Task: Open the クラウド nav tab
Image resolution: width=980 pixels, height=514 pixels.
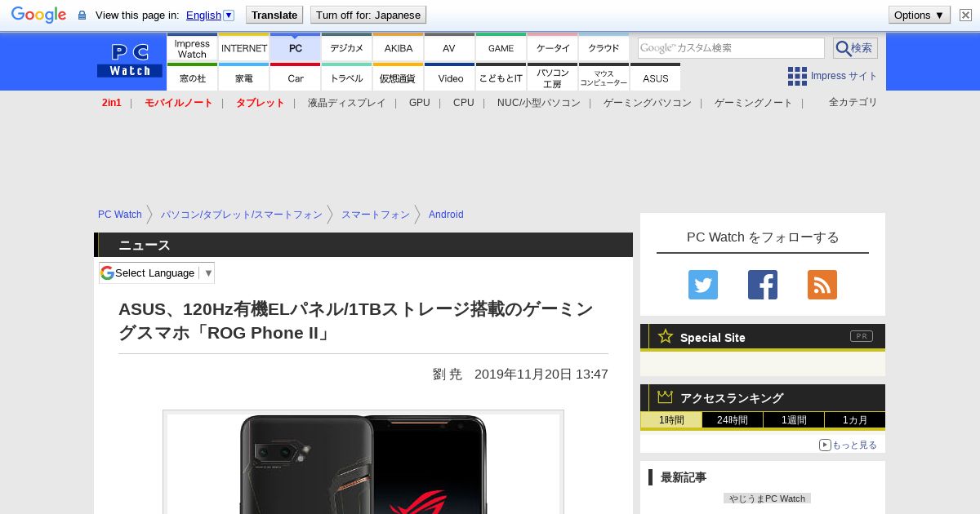Action: tap(604, 47)
